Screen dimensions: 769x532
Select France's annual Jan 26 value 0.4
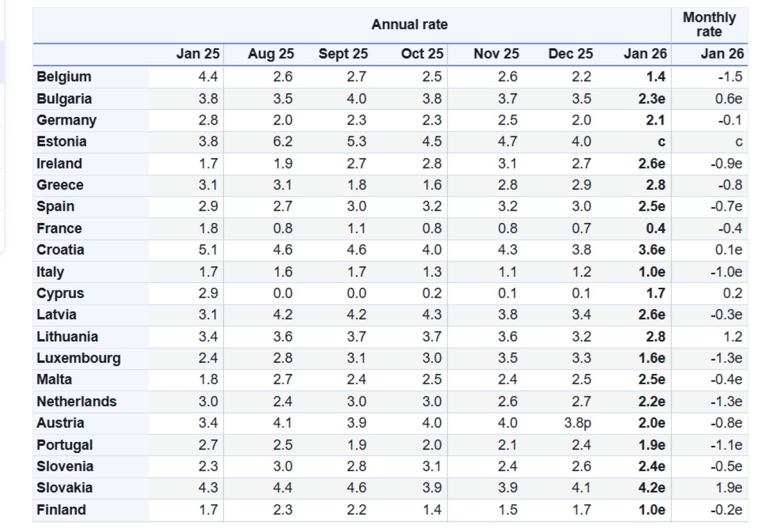[x=655, y=228]
